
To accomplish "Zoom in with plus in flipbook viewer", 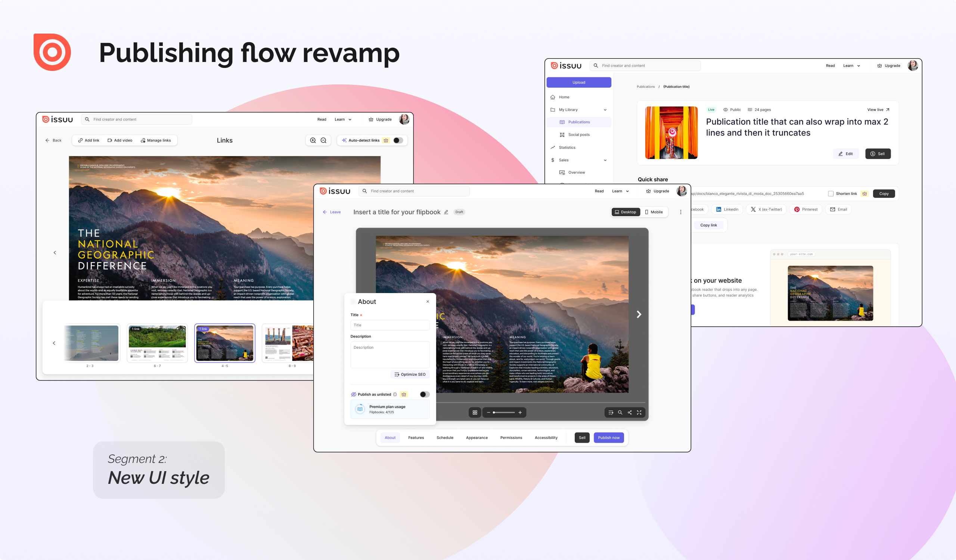I will click(520, 413).
